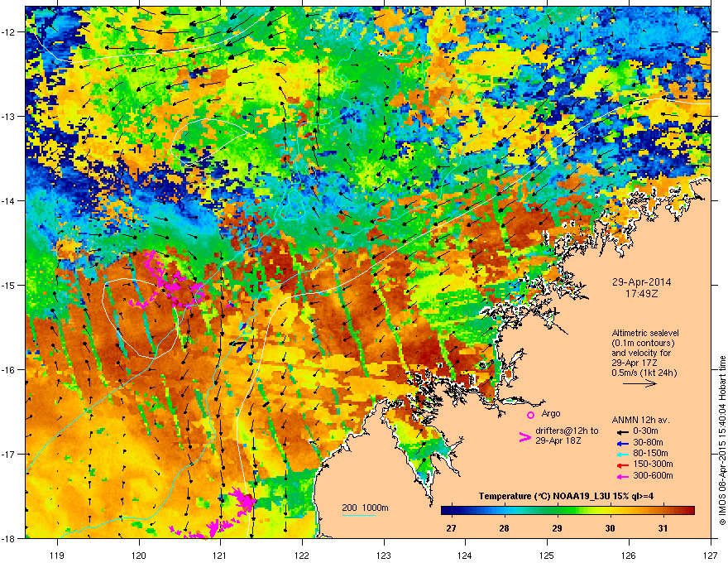Click the magenta Argo circle symbol in legend

pyautogui.click(x=530, y=415)
